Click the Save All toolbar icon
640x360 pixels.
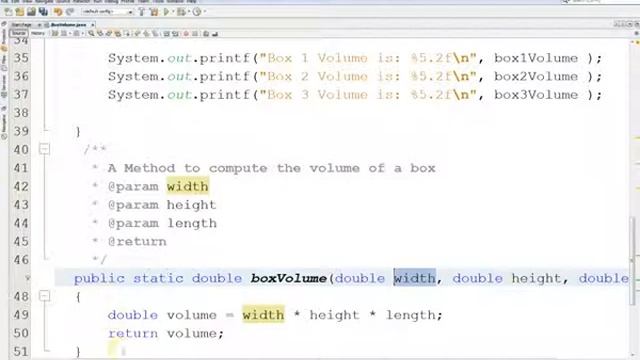43,12
